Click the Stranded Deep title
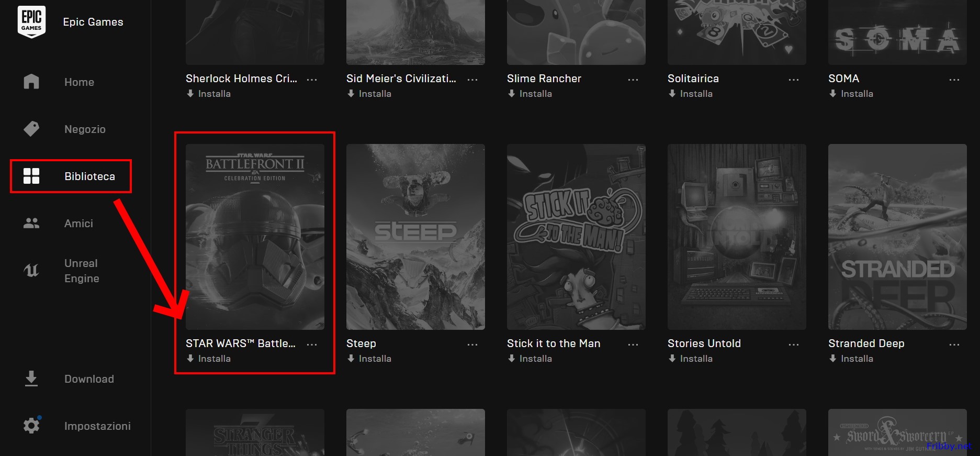This screenshot has width=980, height=456. point(866,343)
